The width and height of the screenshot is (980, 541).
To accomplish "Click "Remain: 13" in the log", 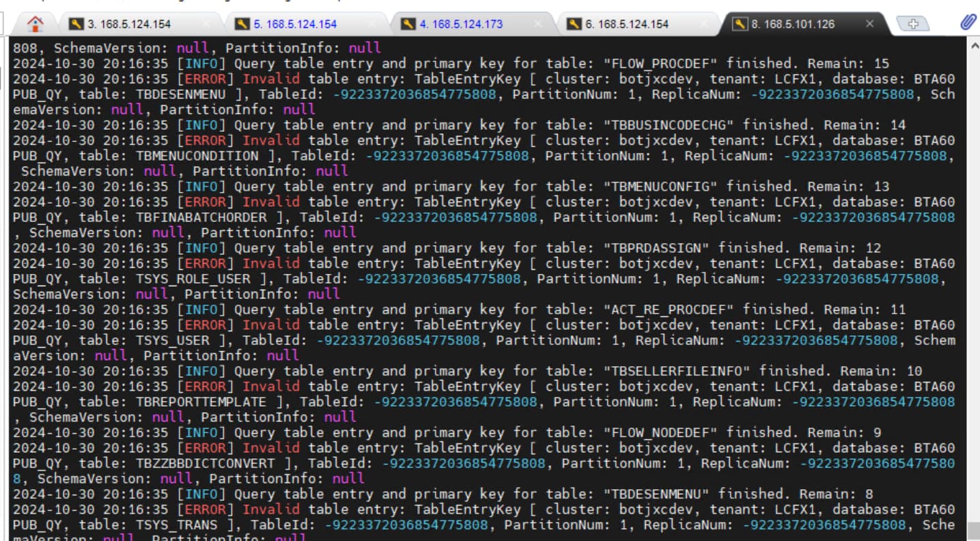I will click(848, 186).
